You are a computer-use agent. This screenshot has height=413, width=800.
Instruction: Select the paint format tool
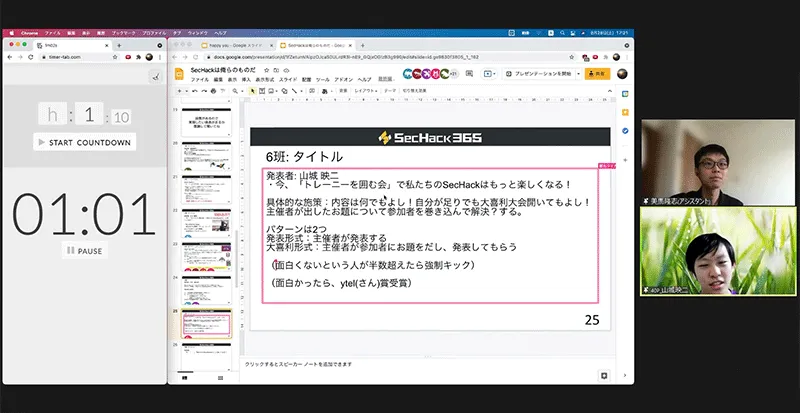[222, 91]
